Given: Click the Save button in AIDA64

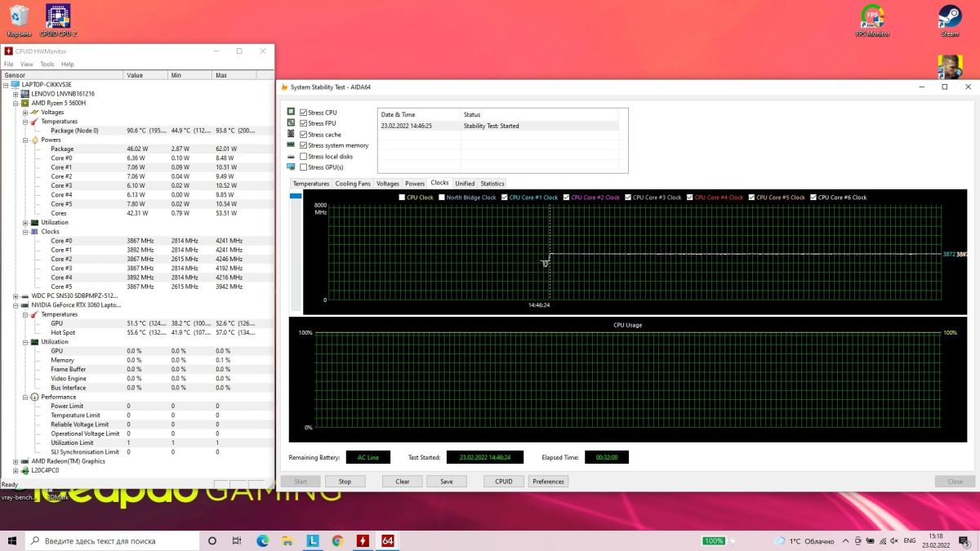Looking at the screenshot, I should click(447, 482).
